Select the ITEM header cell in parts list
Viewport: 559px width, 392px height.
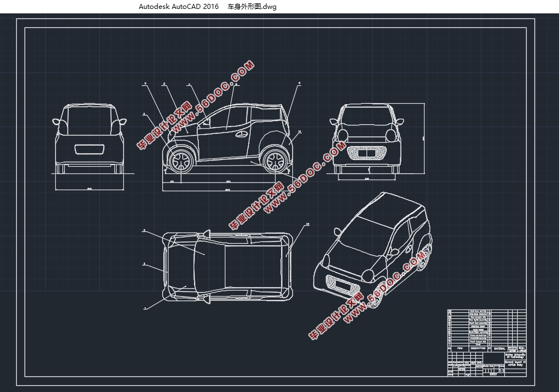(459, 348)
